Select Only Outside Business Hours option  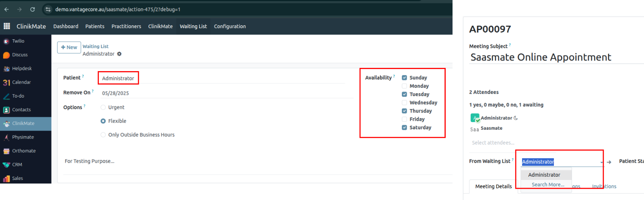[x=103, y=135]
